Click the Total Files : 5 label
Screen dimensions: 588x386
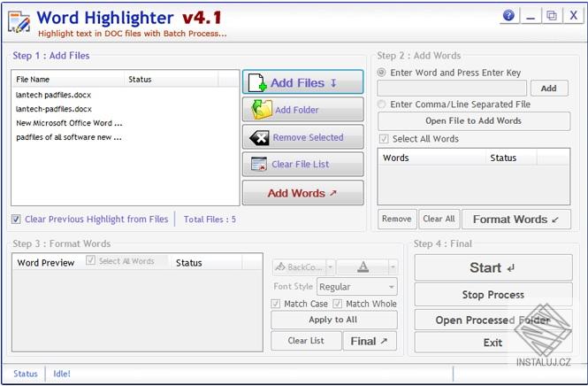point(210,220)
